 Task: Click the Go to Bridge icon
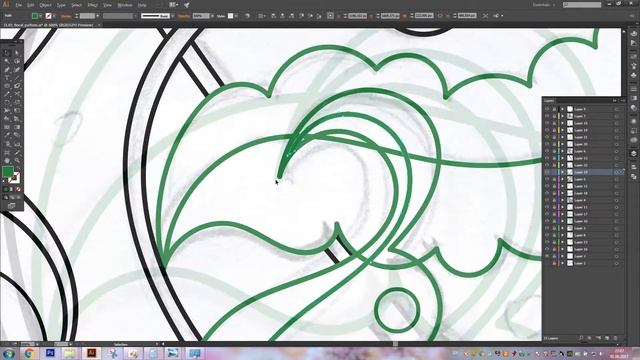pos(173,5)
